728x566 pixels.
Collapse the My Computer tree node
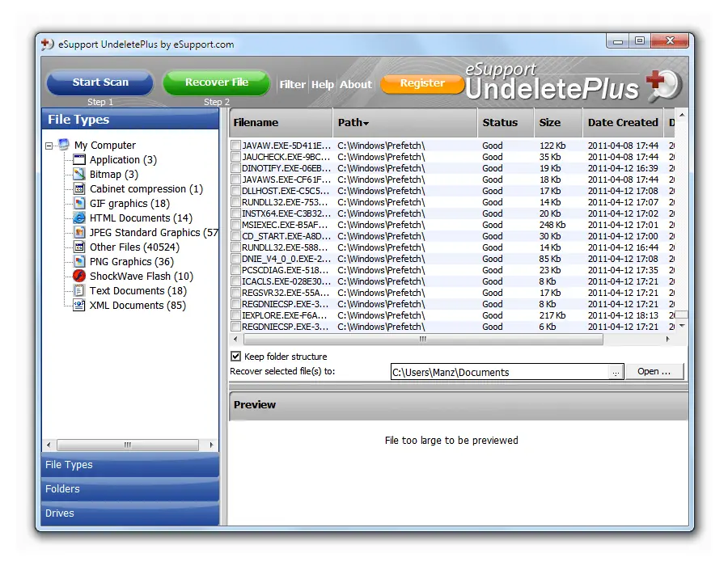click(x=49, y=146)
